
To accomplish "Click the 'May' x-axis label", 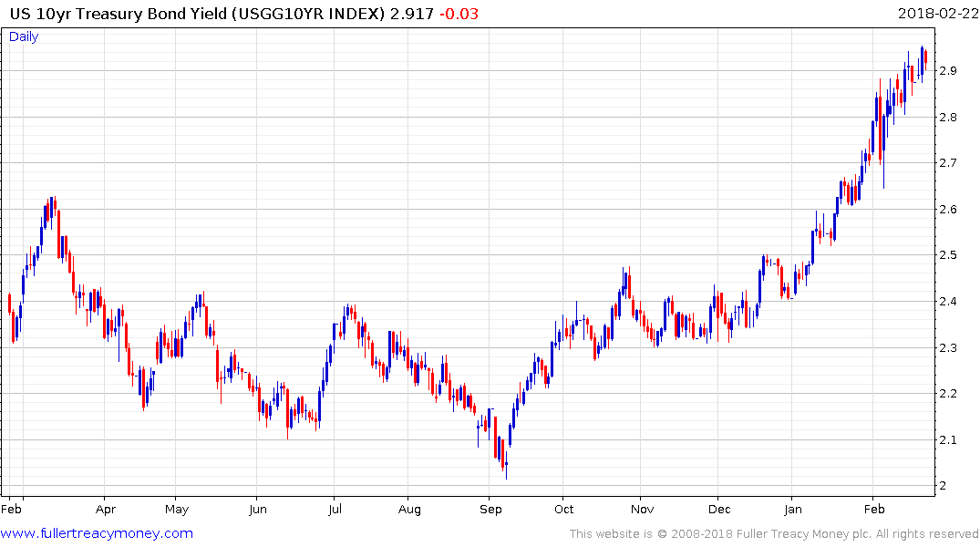I will coord(177,510).
